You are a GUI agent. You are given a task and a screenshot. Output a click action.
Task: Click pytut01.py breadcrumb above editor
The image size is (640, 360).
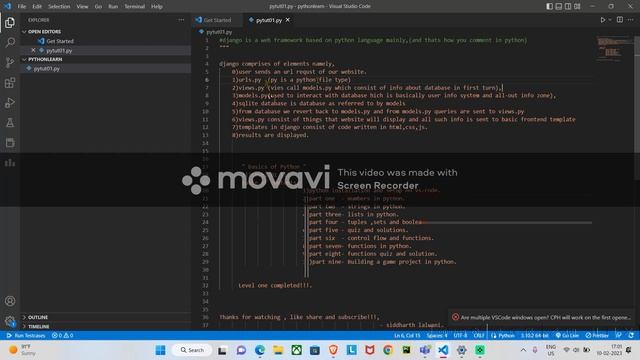tap(219, 32)
